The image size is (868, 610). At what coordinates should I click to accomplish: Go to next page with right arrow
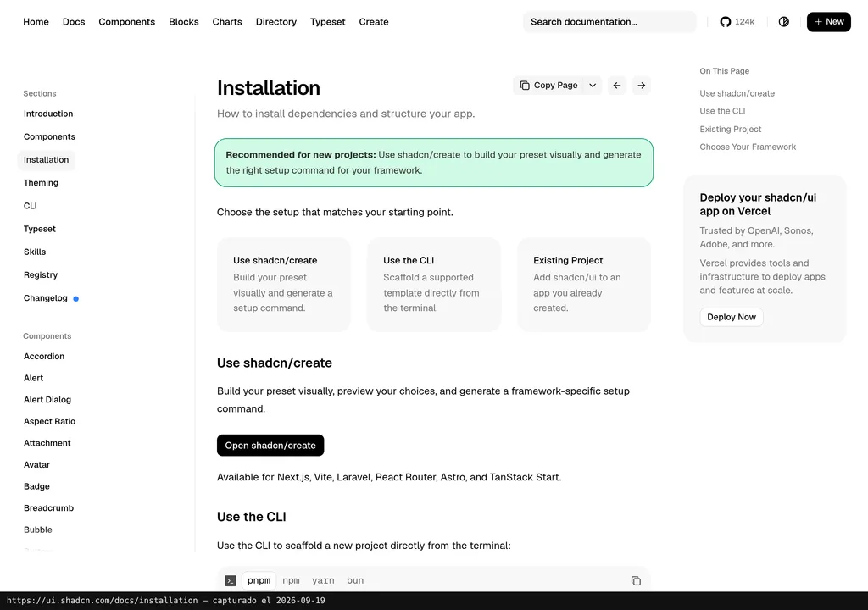point(641,86)
